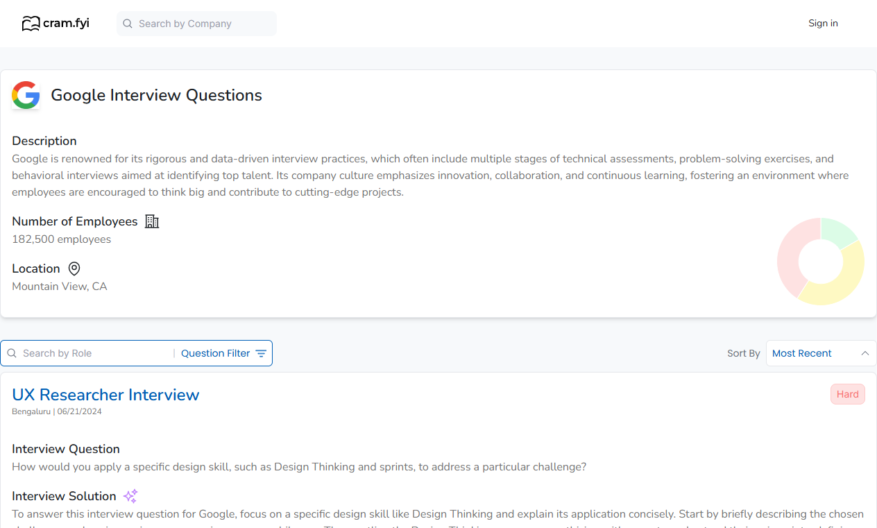Click the Location label text
877x528 pixels.
(x=36, y=268)
